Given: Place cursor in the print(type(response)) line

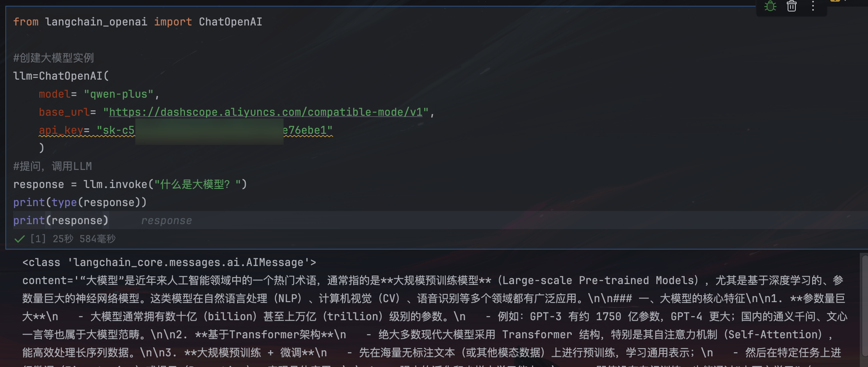Looking at the screenshot, I should (80, 202).
